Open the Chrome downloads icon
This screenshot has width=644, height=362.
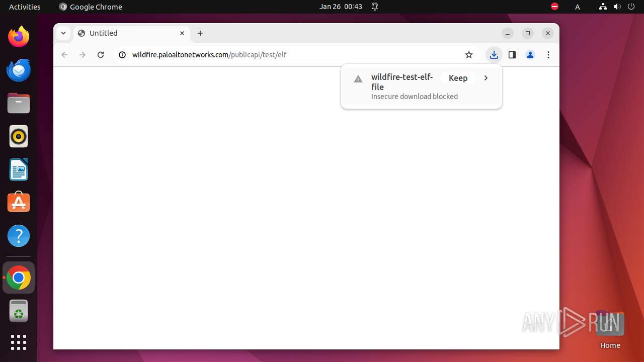pyautogui.click(x=494, y=55)
